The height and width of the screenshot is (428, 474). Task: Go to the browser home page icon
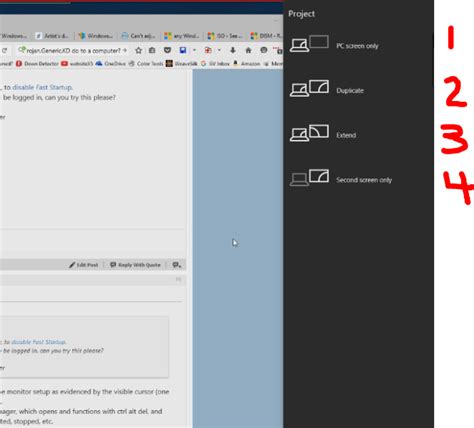click(x=248, y=50)
